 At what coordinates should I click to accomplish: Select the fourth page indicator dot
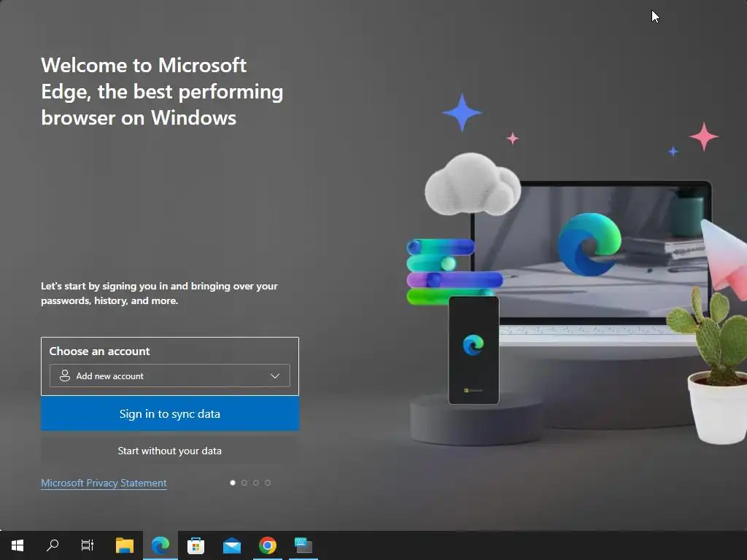click(268, 483)
